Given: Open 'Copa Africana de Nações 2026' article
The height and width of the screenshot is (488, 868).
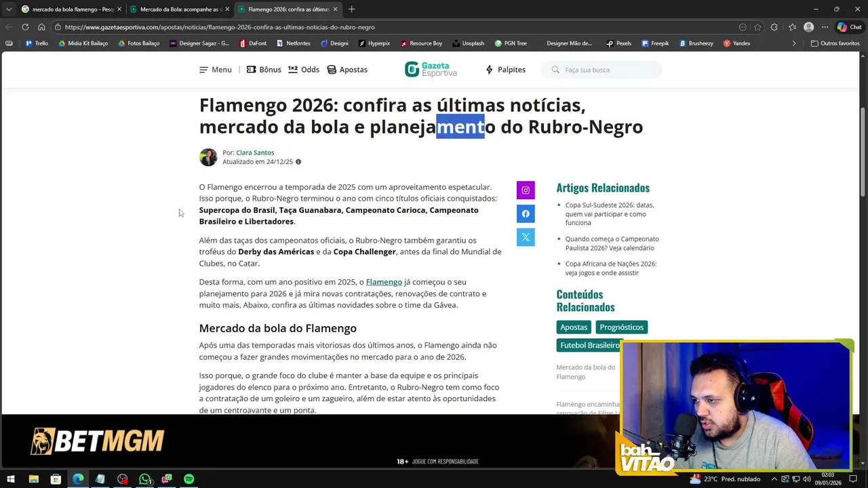Looking at the screenshot, I should 611,268.
